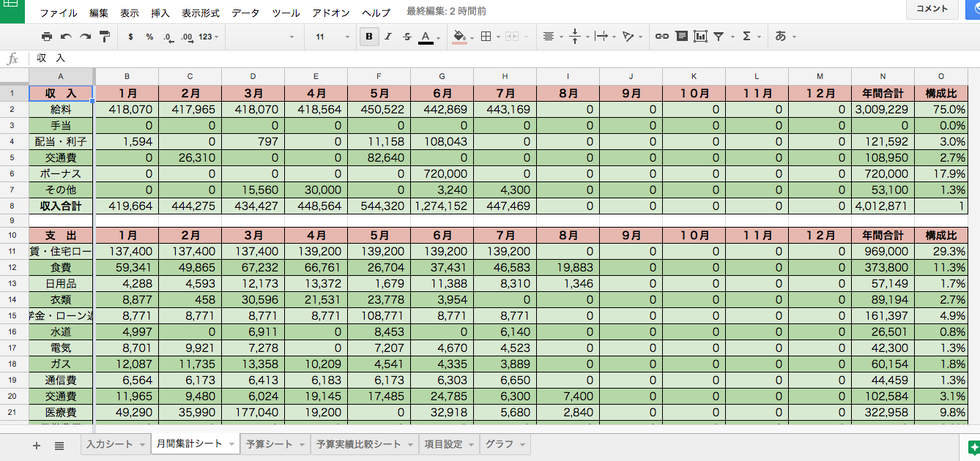980x461 pixels.
Task: Switch to the グラフ sheet tab
Action: (499, 444)
